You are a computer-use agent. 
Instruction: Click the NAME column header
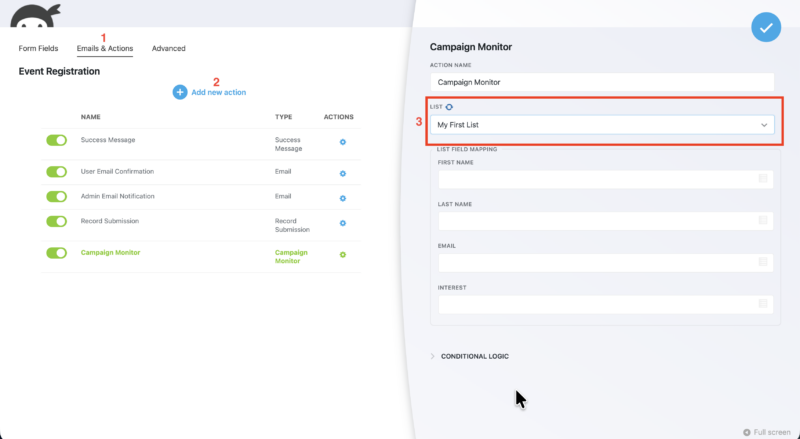point(90,117)
